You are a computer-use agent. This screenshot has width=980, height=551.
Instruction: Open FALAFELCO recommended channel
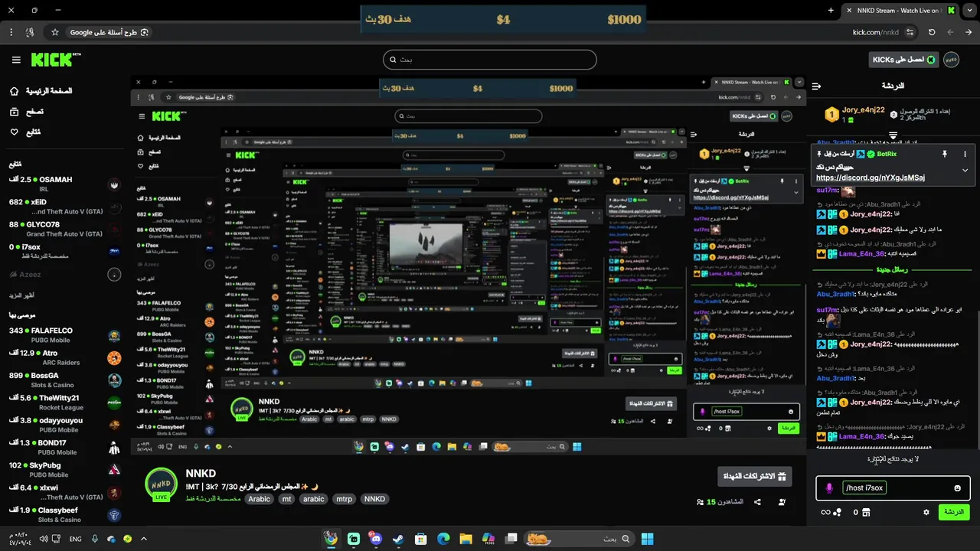[65, 335]
